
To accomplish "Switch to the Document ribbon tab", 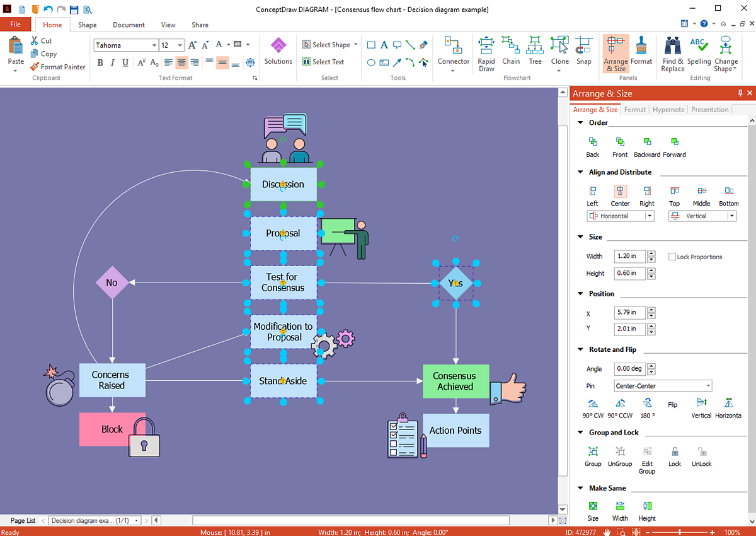I will [x=129, y=25].
